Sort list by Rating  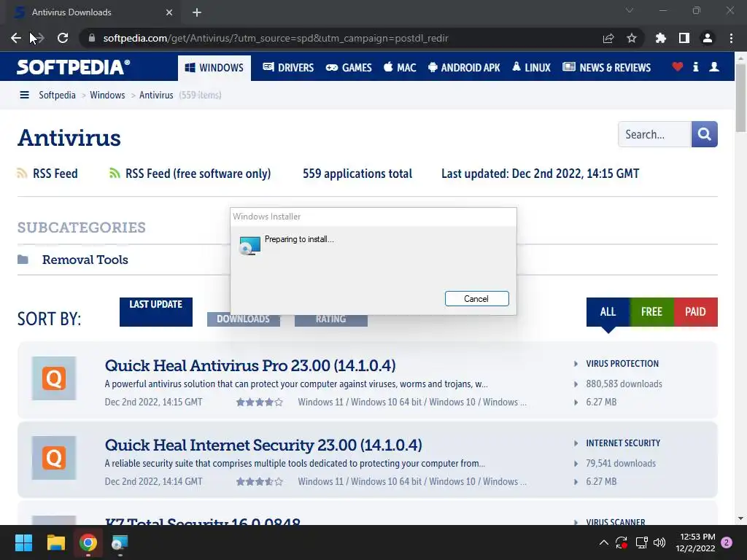(x=331, y=319)
